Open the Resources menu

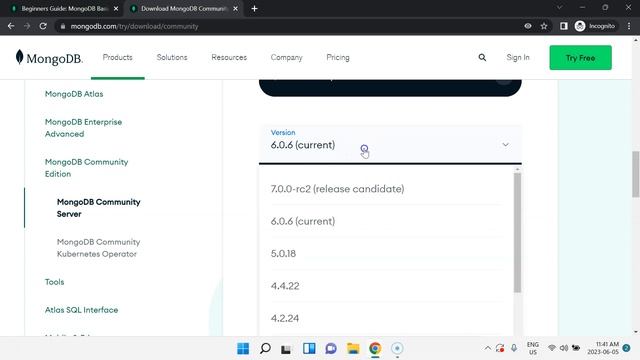coord(229,58)
